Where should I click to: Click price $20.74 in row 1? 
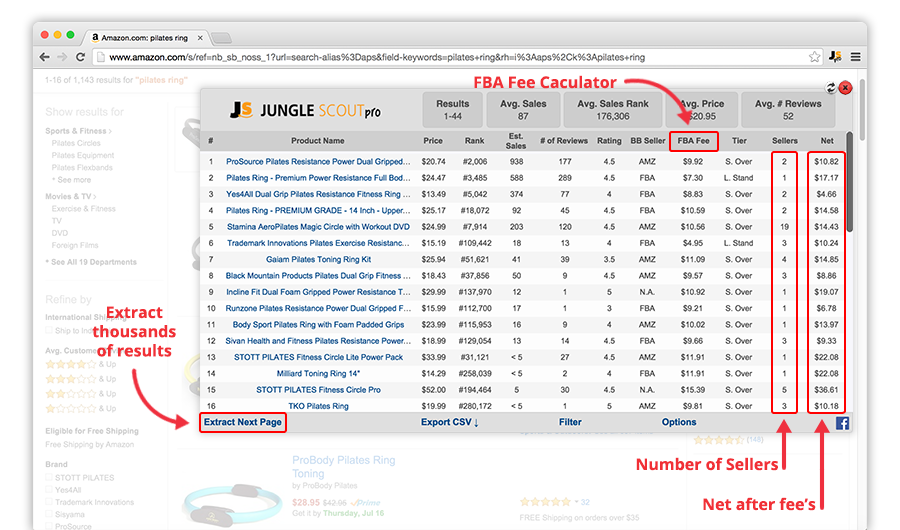click(x=433, y=161)
